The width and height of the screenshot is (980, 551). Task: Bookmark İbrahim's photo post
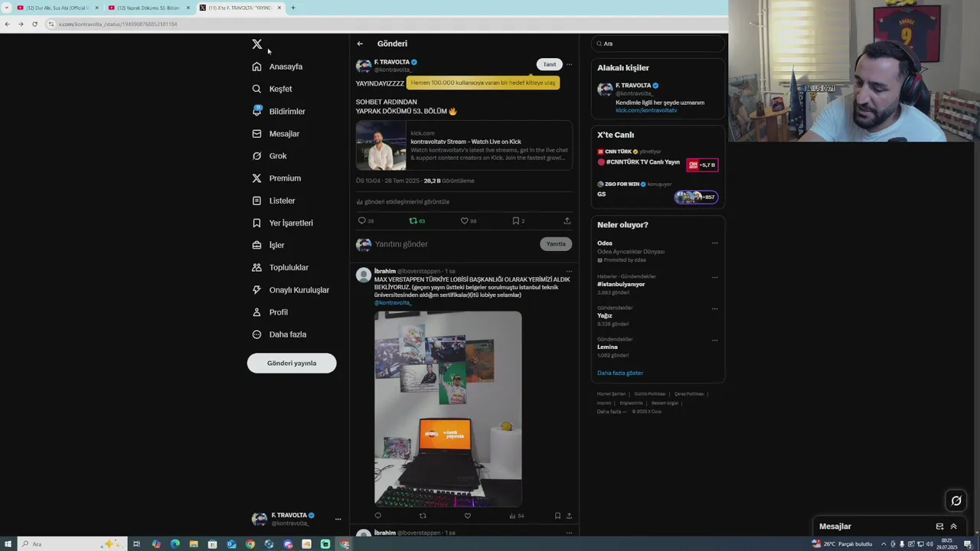tap(557, 516)
